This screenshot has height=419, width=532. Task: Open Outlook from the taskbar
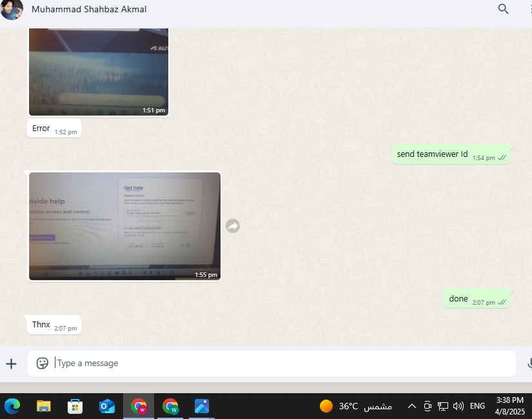(x=107, y=406)
